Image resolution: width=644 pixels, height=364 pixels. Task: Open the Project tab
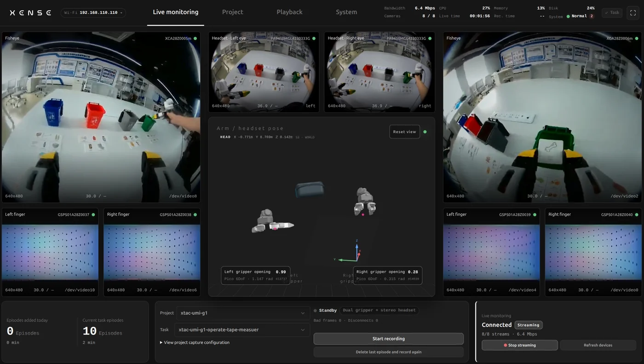pos(232,12)
